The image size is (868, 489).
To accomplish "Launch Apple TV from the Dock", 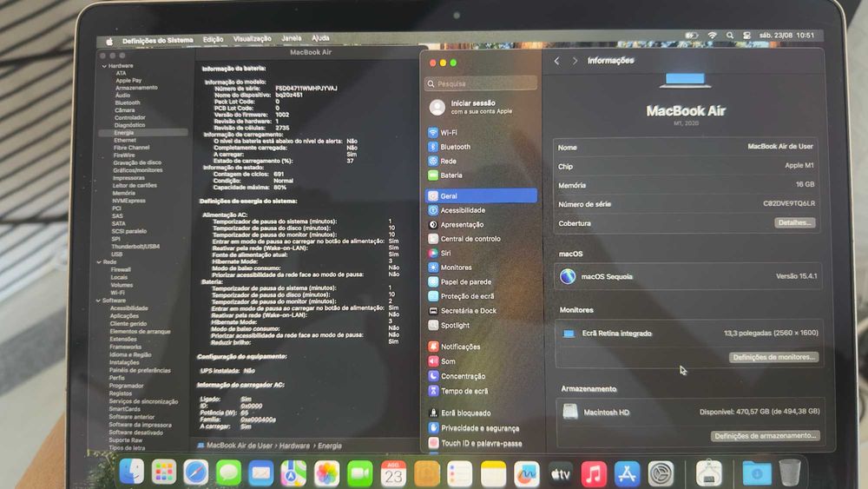I will coord(560,474).
